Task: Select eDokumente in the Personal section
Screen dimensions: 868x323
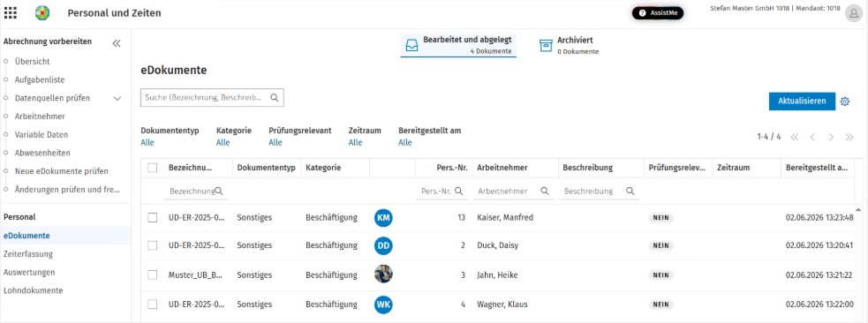Action: click(x=26, y=236)
